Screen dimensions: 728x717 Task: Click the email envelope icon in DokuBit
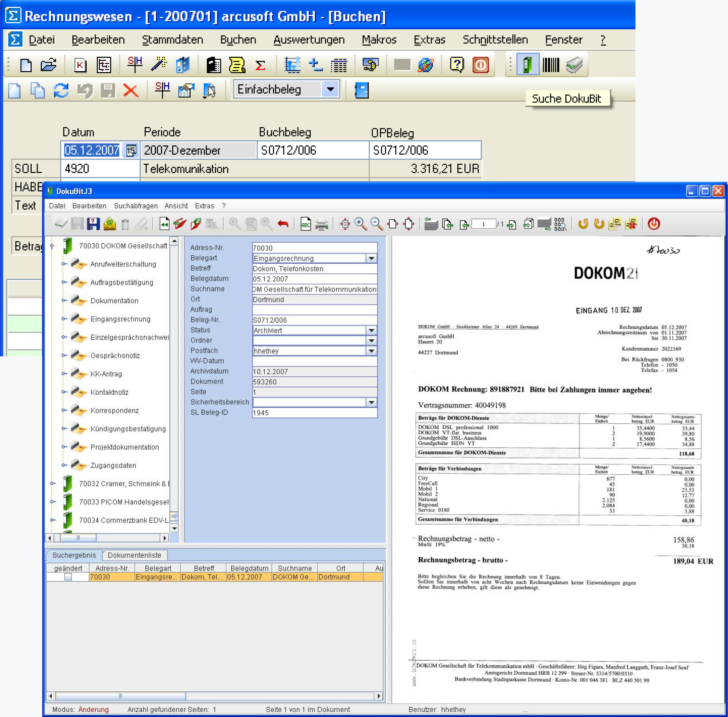110,224
